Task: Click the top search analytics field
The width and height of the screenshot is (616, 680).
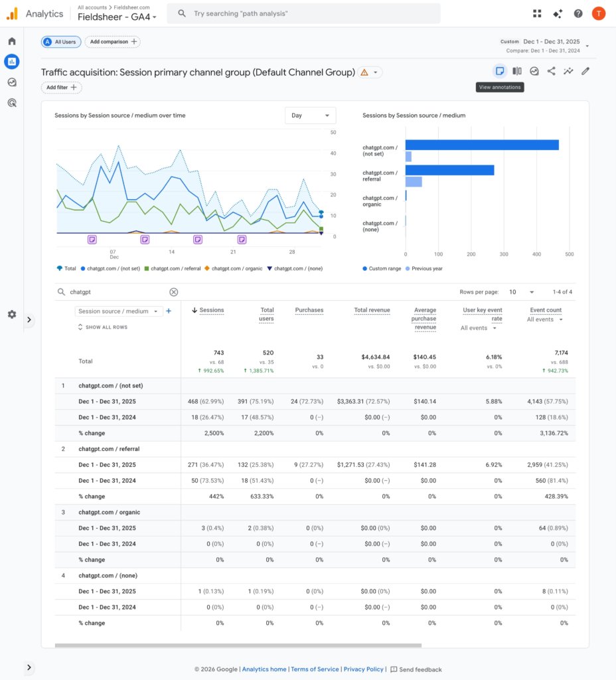Action: tap(303, 13)
